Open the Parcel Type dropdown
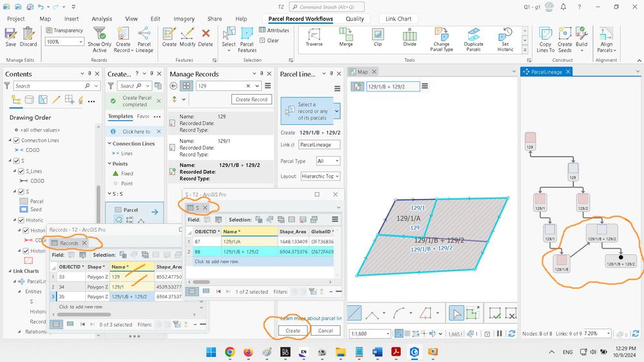644x362 pixels. (328, 161)
